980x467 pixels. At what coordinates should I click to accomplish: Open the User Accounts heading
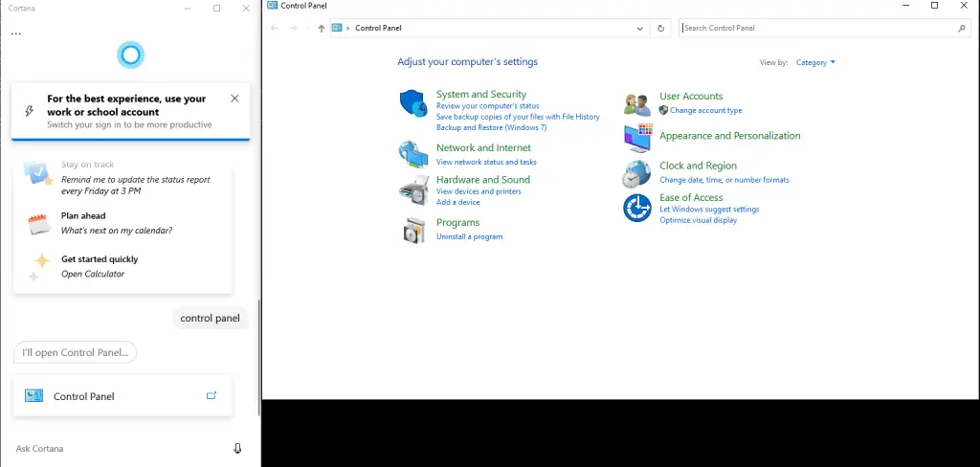[x=691, y=97]
